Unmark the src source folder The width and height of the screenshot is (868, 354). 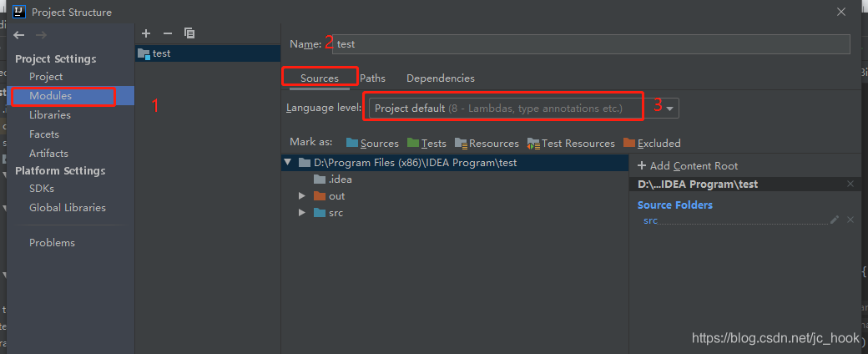(x=850, y=220)
